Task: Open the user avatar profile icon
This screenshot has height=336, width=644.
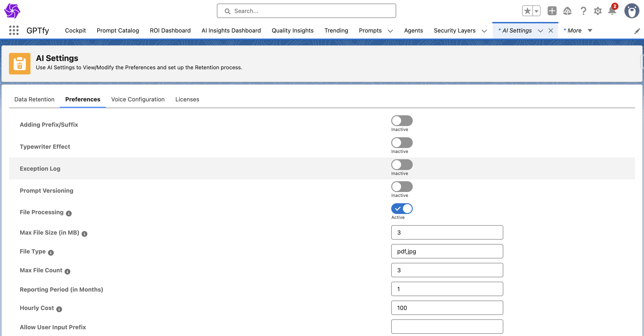Action: pyautogui.click(x=631, y=11)
